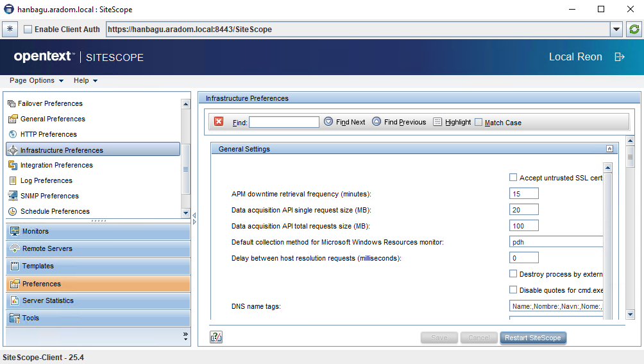This screenshot has height=364, width=644.
Task: Open default collection method pdh dropdown
Action: point(556,242)
